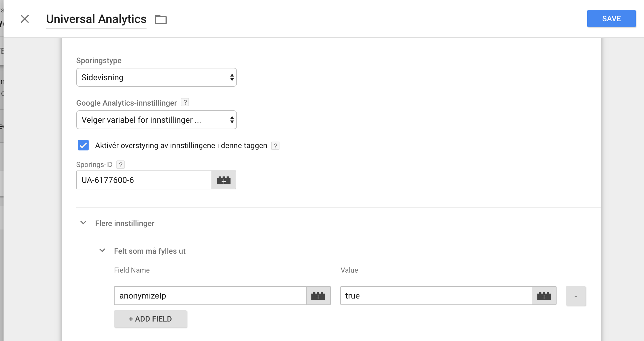Image resolution: width=644 pixels, height=341 pixels.
Task: Click the Felt som må fylles ut heading
Action: point(150,251)
